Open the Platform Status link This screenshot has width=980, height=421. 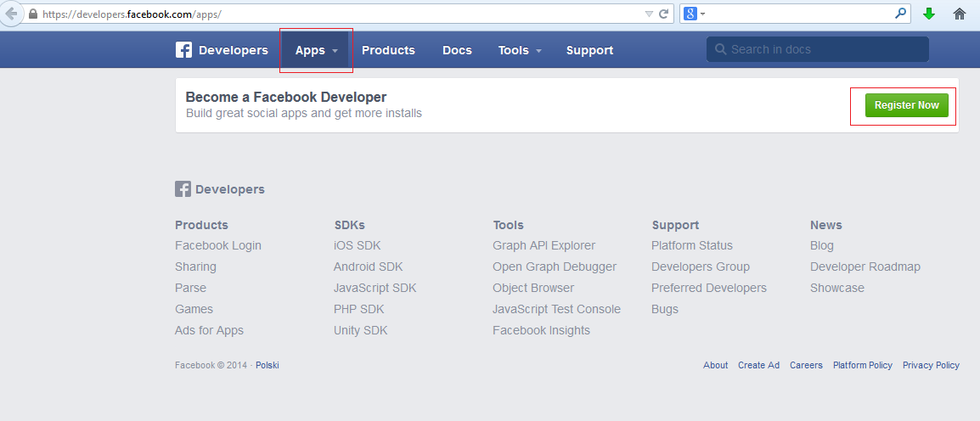(692, 245)
